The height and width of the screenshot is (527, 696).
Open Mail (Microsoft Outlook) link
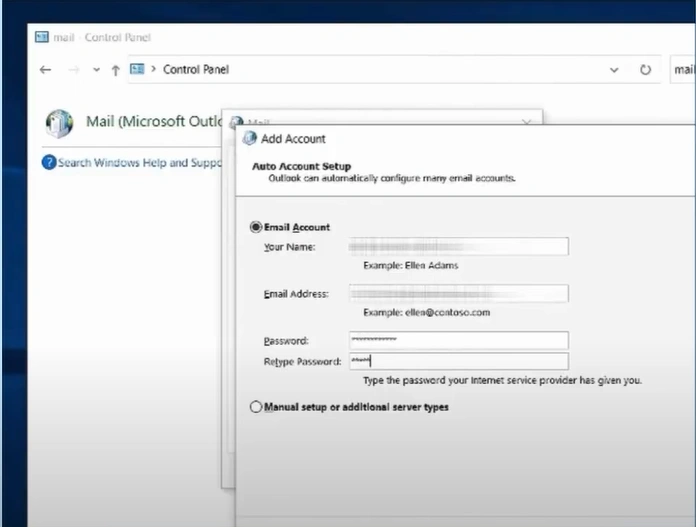tap(154, 121)
